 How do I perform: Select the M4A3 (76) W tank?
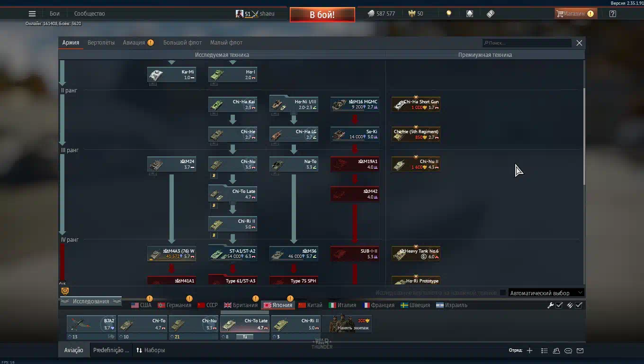(x=171, y=254)
